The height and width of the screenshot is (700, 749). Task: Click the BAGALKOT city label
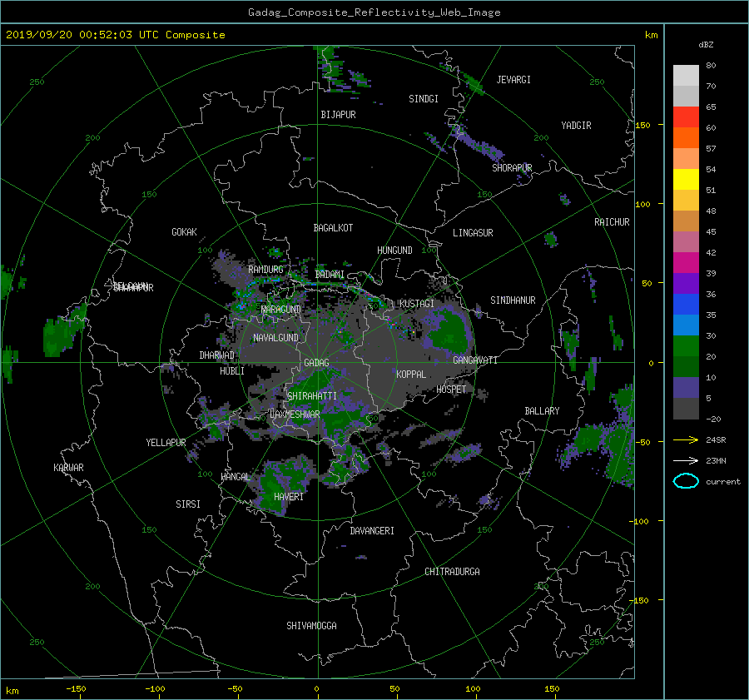coord(333,228)
